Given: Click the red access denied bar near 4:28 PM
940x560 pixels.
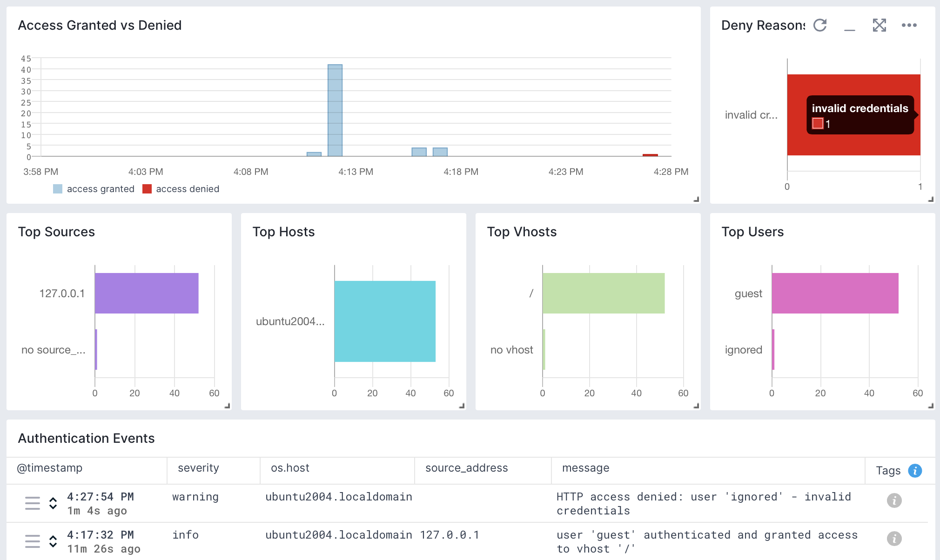Looking at the screenshot, I should [x=650, y=155].
